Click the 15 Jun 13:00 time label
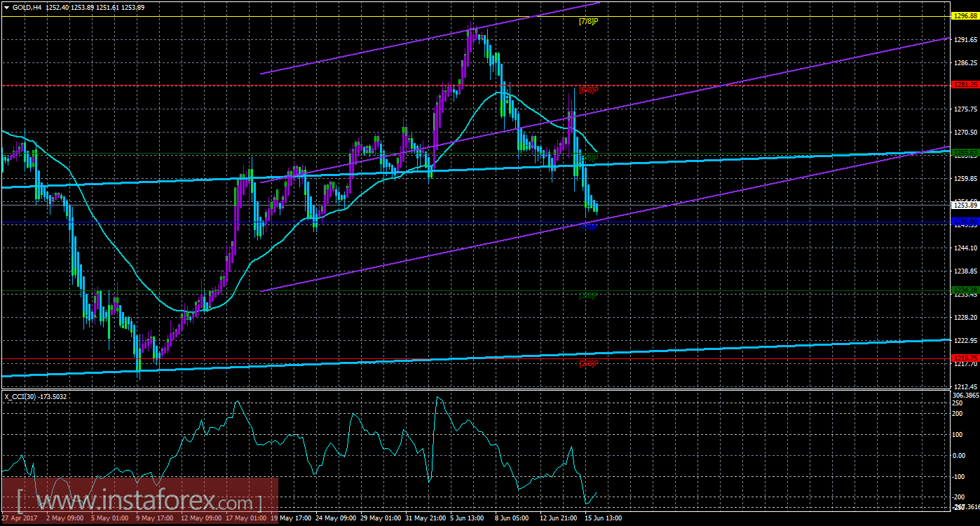This screenshot has height=526, width=980. (604, 518)
